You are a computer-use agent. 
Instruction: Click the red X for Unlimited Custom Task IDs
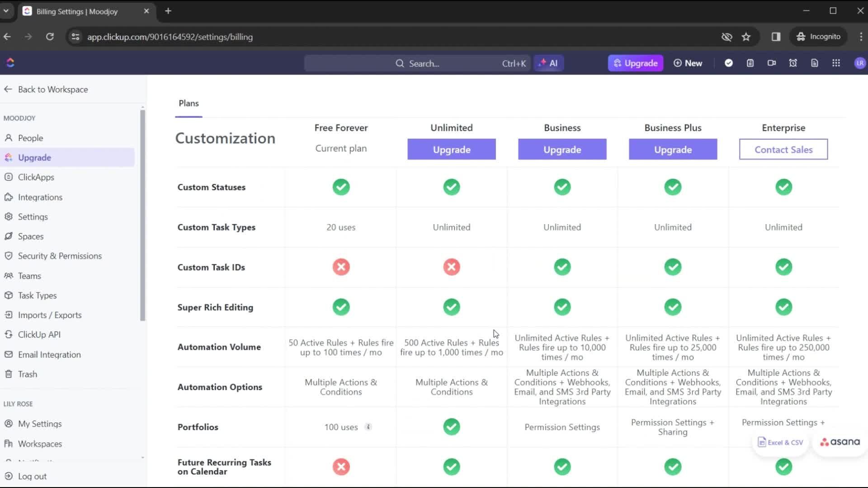pyautogui.click(x=452, y=267)
